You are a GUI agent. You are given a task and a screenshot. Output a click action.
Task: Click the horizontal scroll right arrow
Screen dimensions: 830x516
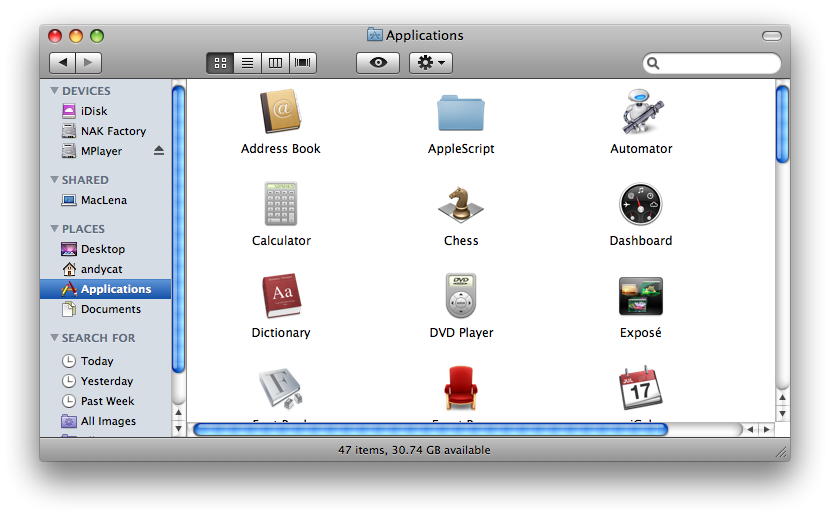(x=767, y=429)
